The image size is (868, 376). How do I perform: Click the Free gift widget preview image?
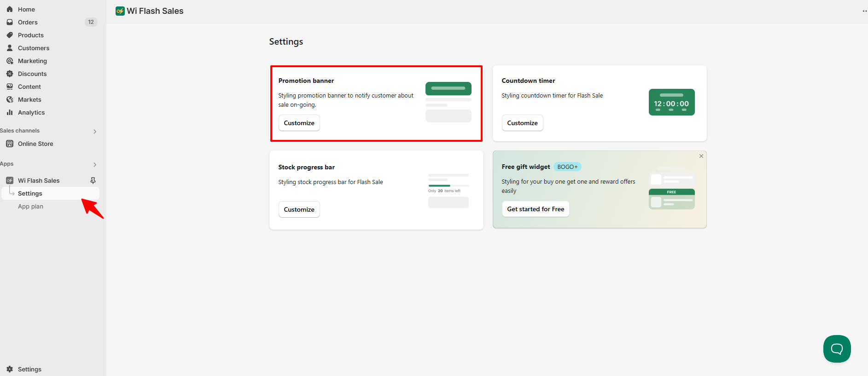click(x=671, y=189)
